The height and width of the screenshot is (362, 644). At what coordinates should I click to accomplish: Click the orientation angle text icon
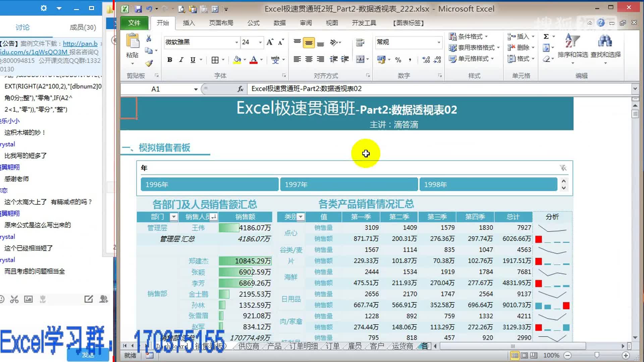pos(334,42)
